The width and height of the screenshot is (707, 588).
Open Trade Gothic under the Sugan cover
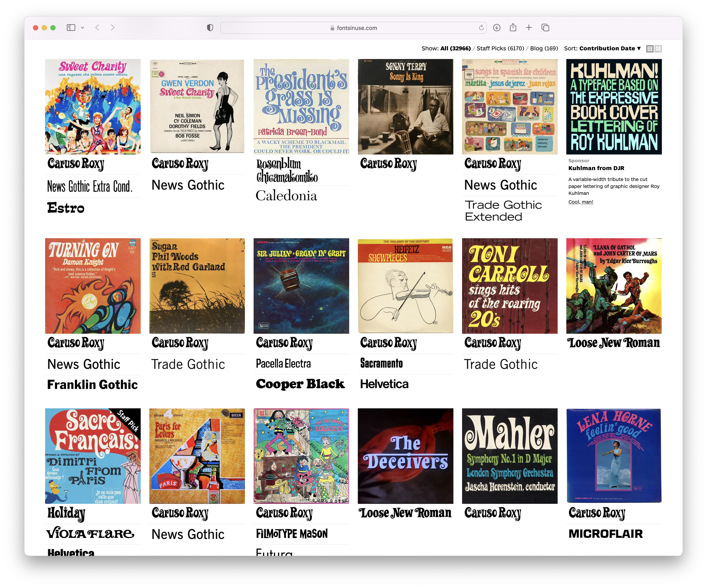point(188,364)
